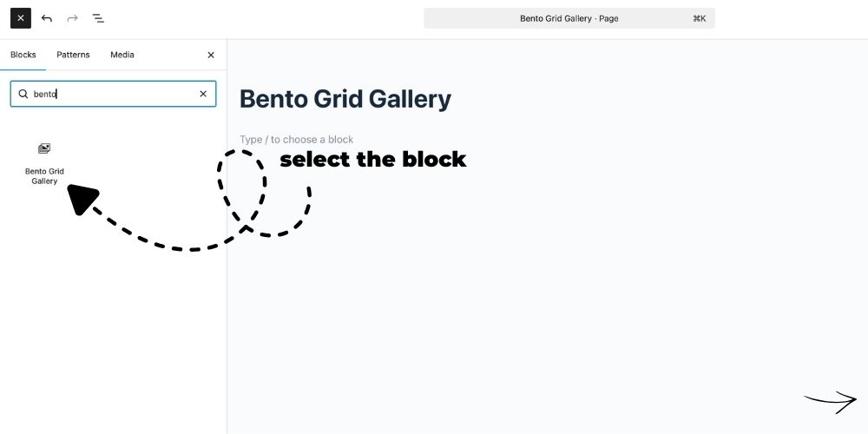This screenshot has height=434, width=868.
Task: Click the Bento Grid Gallery page title
Action: [x=345, y=99]
